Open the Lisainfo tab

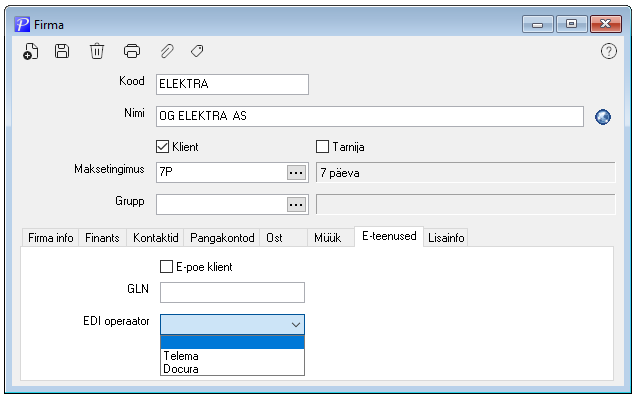[446, 238]
